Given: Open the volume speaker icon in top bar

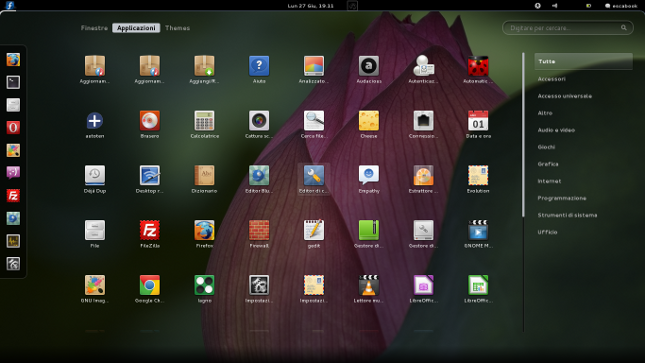Looking at the screenshot, I should tap(554, 6).
